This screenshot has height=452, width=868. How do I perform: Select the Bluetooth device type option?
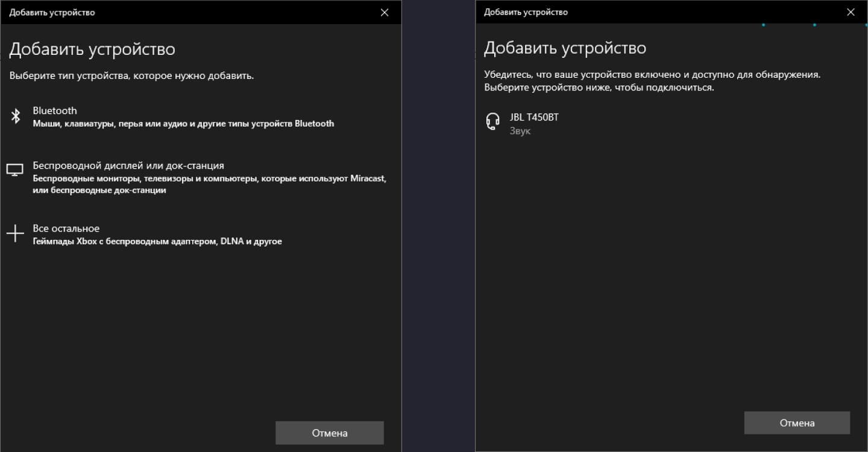pyautogui.click(x=200, y=117)
